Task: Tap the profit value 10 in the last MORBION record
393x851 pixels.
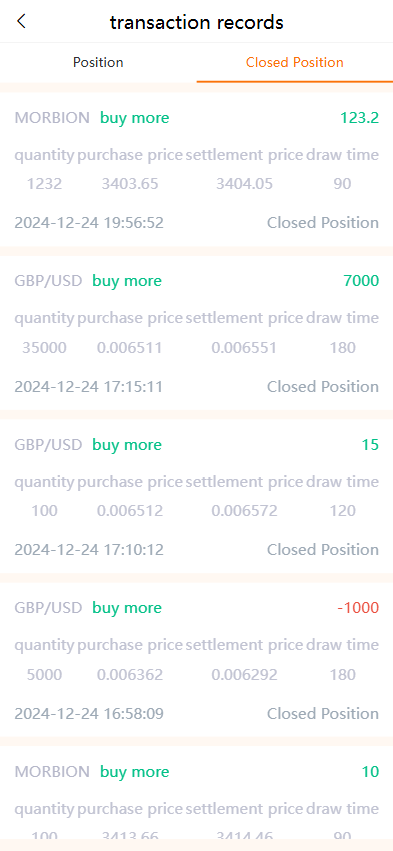Action: pos(370,772)
